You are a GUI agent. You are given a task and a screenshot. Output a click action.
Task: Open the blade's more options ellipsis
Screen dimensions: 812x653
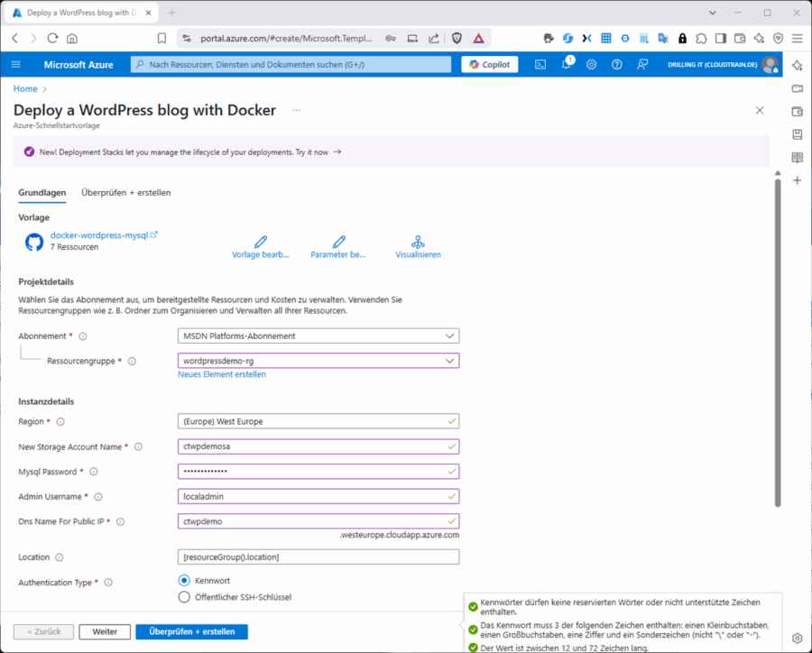click(x=296, y=110)
